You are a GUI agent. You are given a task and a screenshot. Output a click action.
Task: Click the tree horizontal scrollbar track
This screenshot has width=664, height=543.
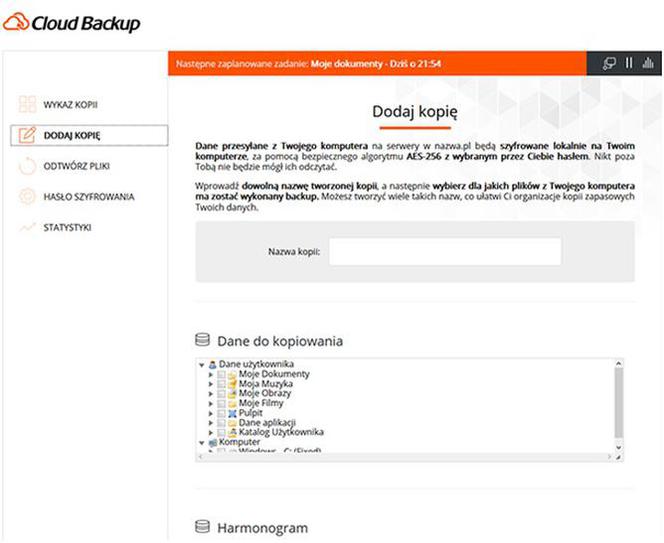click(406, 457)
